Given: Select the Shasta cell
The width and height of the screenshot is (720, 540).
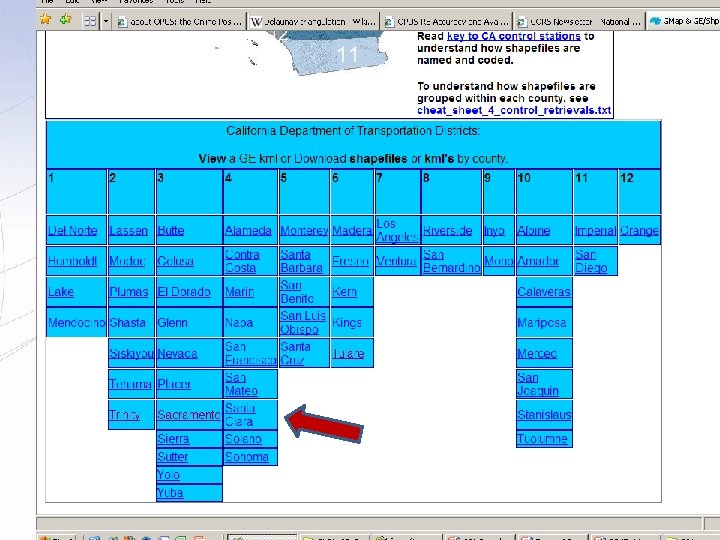Looking at the screenshot, I should [131, 322].
